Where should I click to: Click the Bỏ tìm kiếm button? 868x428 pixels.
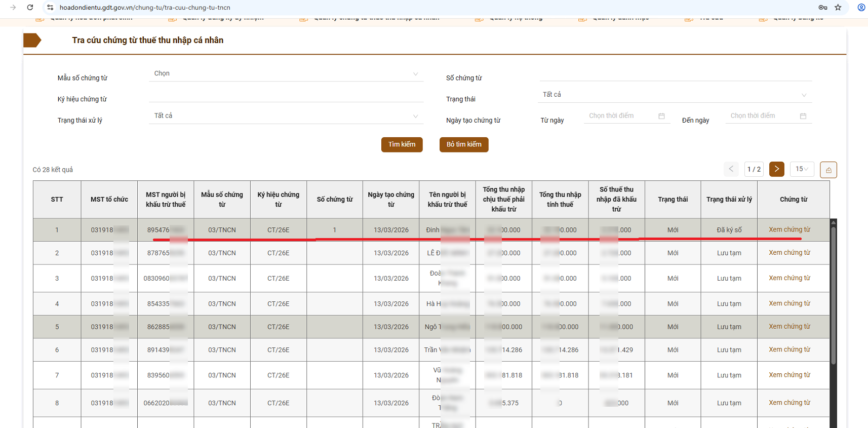tap(463, 145)
